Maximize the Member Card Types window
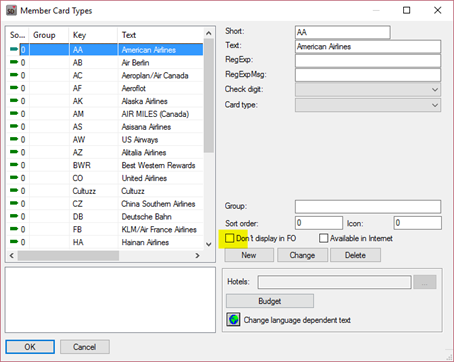Screen dimensions: 454x362 click(x=407, y=10)
